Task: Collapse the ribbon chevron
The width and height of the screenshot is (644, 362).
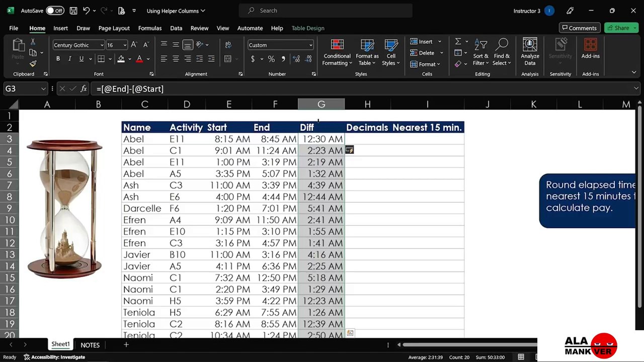Action: click(x=634, y=73)
